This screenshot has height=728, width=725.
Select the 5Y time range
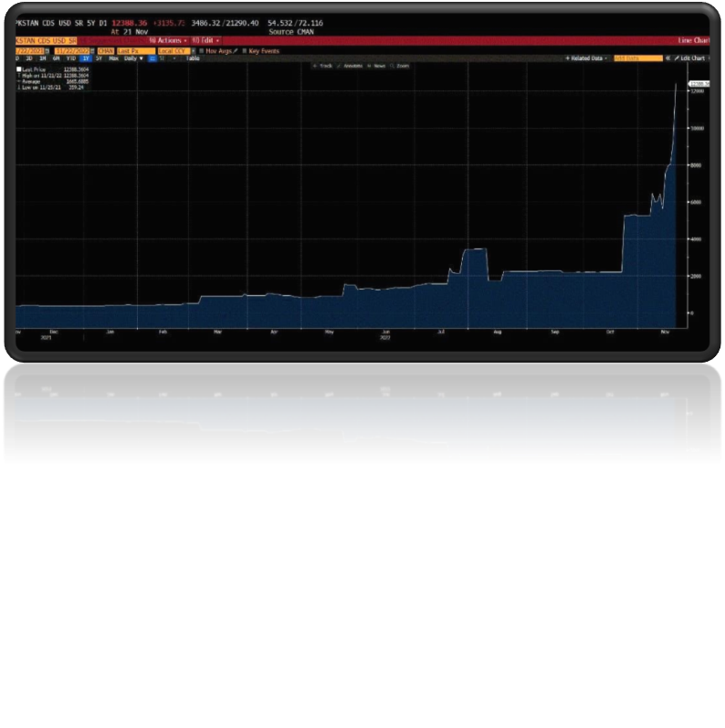pyautogui.click(x=99, y=58)
